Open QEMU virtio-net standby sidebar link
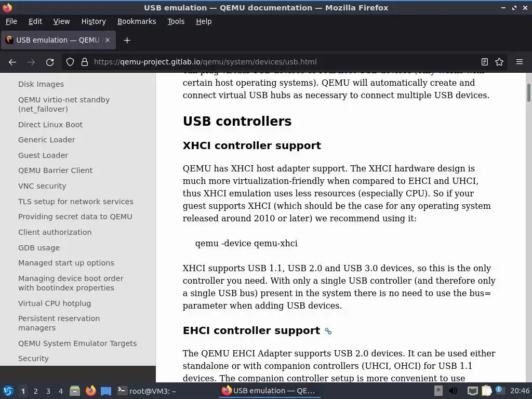 [64, 104]
